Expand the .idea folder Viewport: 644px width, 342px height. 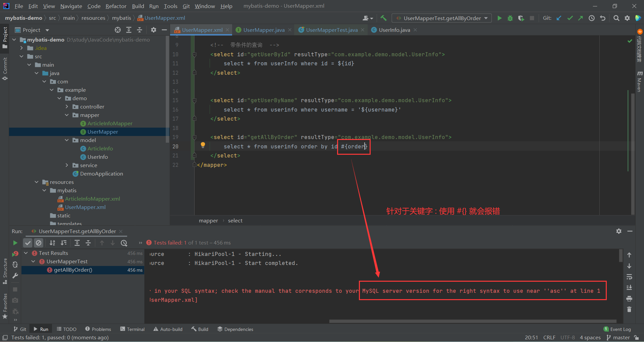pos(21,48)
